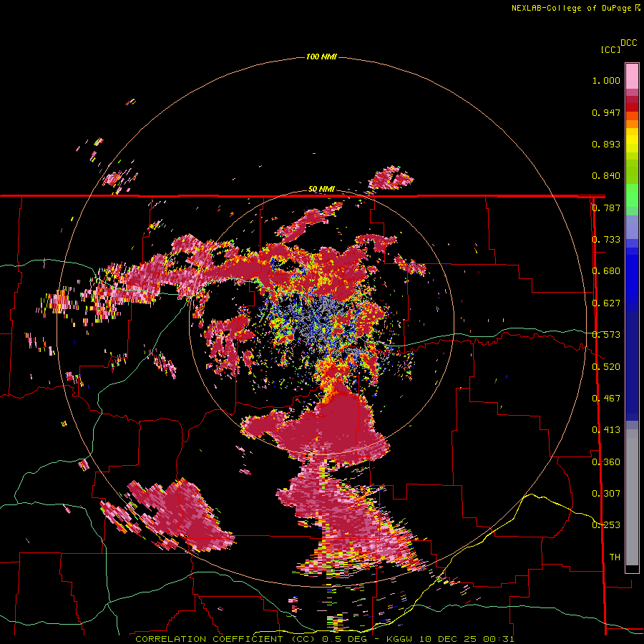Click the [CC] unit label
Image resolution: width=644 pixels, height=644 pixels.
click(x=610, y=49)
